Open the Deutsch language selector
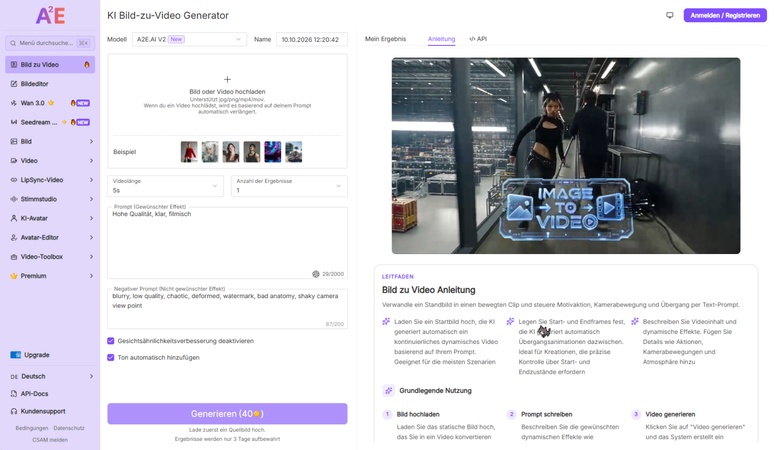The height and width of the screenshot is (450, 774). pyautogui.click(x=50, y=376)
